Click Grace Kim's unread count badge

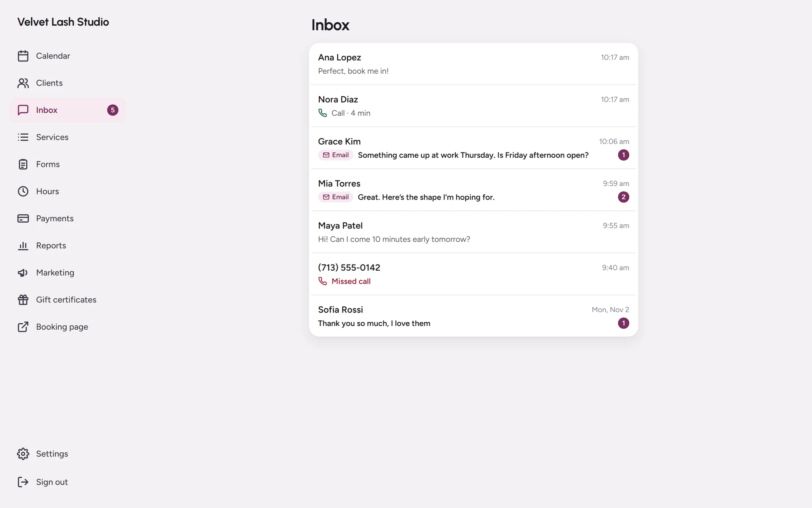(x=624, y=155)
